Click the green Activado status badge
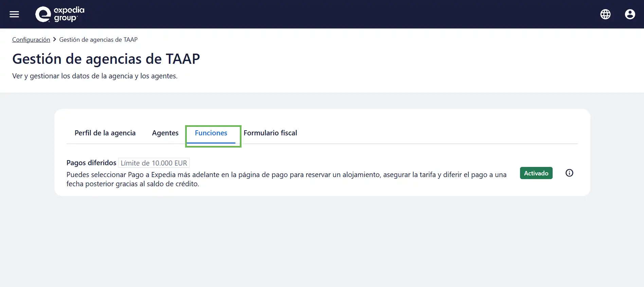The width and height of the screenshot is (644, 287). tap(536, 173)
